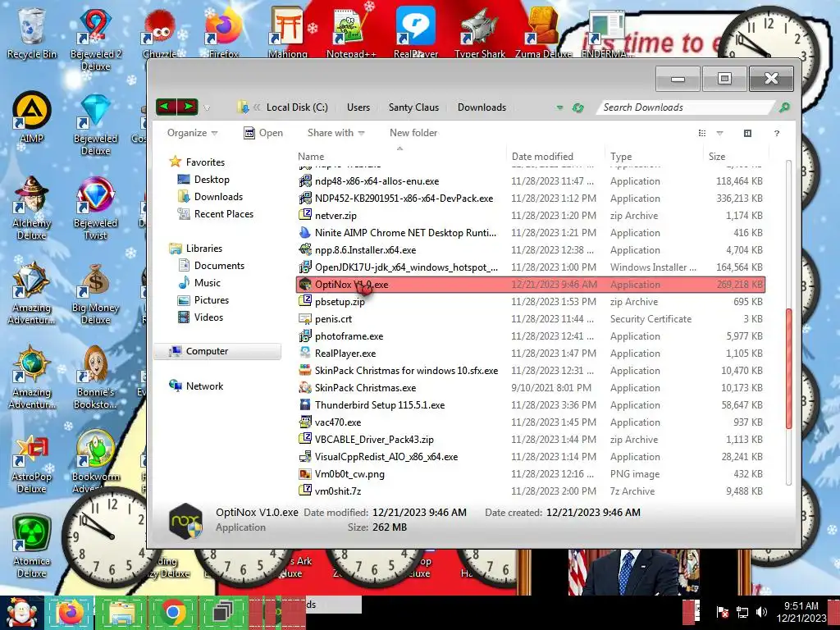The image size is (840, 630).
Task: Open Explorer help question mark
Action: point(776,133)
